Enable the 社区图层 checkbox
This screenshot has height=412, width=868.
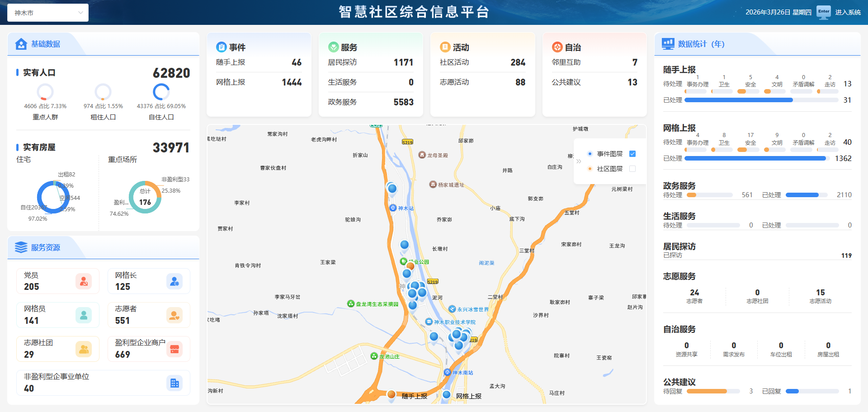click(x=632, y=169)
